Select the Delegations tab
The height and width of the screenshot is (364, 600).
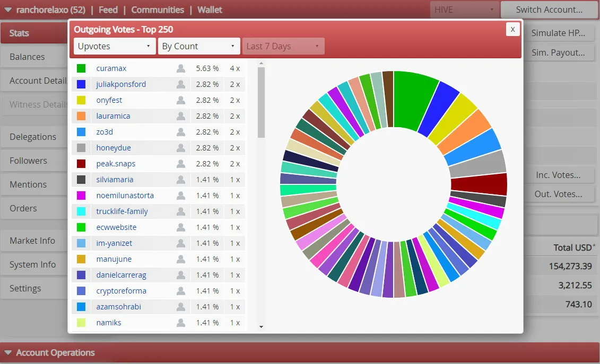pos(34,137)
